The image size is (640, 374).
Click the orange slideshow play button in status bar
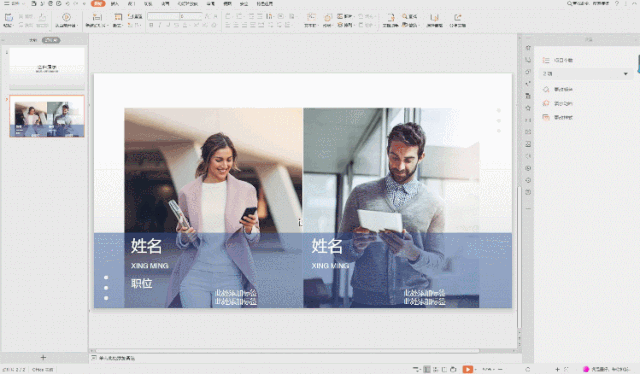tap(467, 369)
